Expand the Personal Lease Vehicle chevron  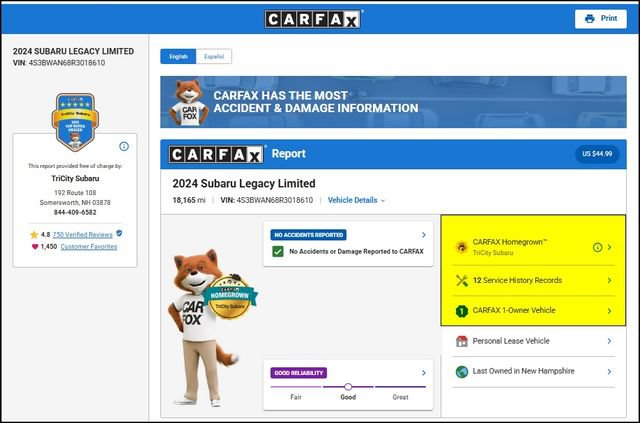[609, 341]
